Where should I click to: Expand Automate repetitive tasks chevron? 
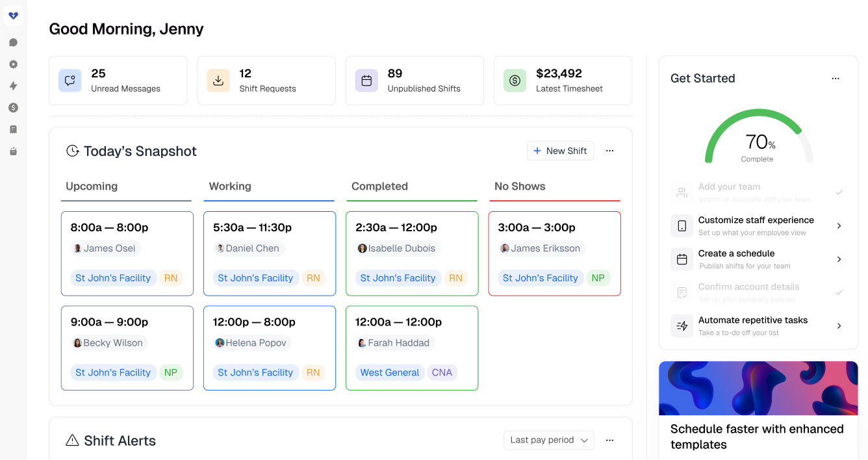[839, 326]
